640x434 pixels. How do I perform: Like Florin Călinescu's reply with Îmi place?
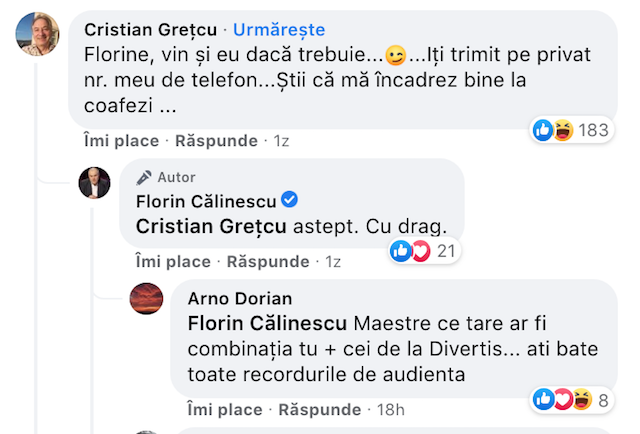point(173,262)
